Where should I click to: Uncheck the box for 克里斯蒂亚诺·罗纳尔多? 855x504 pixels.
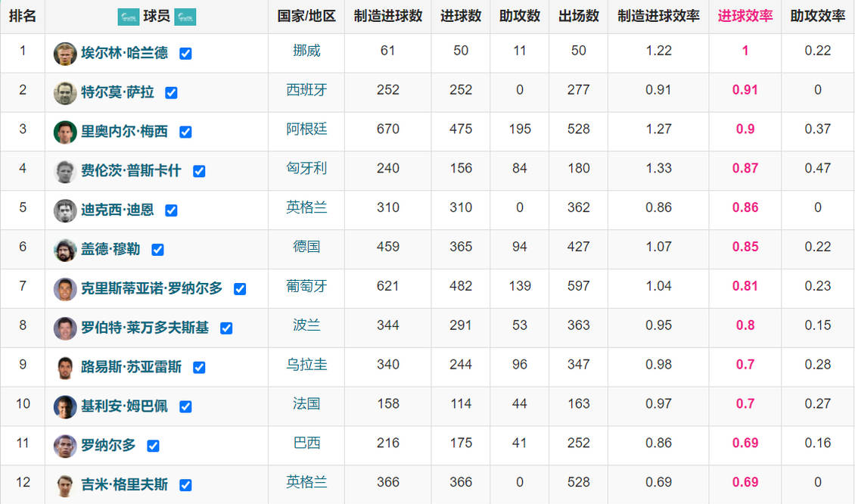tap(240, 289)
